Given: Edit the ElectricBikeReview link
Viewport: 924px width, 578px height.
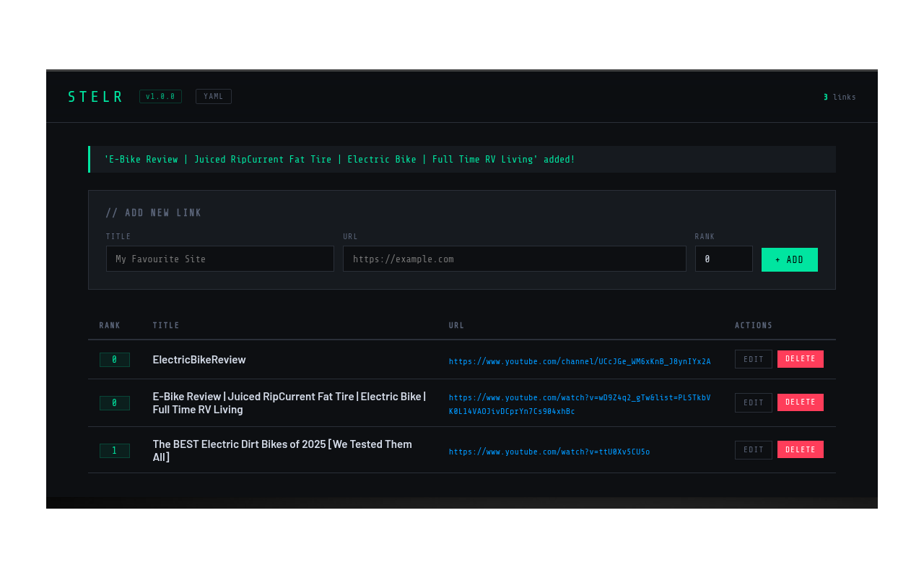Looking at the screenshot, I should [x=754, y=359].
